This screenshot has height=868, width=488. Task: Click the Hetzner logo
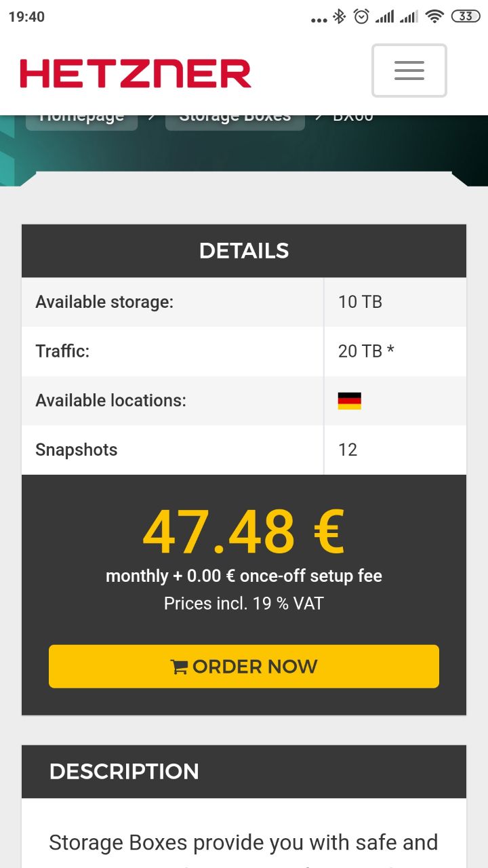pyautogui.click(x=136, y=73)
